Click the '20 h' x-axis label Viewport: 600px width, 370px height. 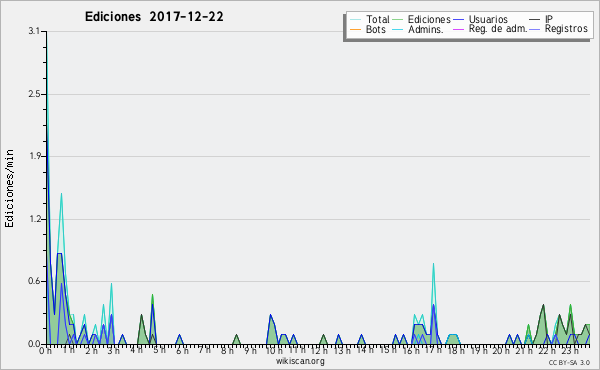[x=501, y=351]
